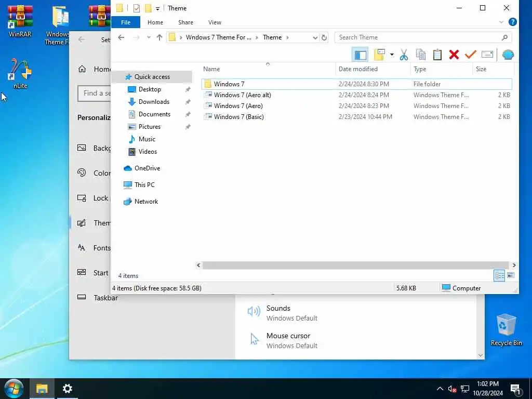Open Downloads in Quick access
The height and width of the screenshot is (399, 532).
(154, 102)
